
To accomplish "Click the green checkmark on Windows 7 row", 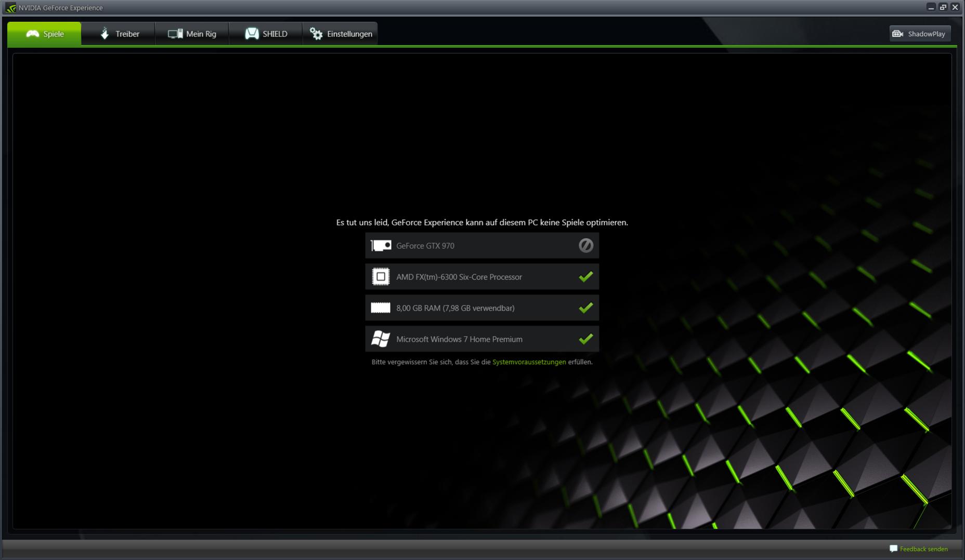I will [x=586, y=339].
